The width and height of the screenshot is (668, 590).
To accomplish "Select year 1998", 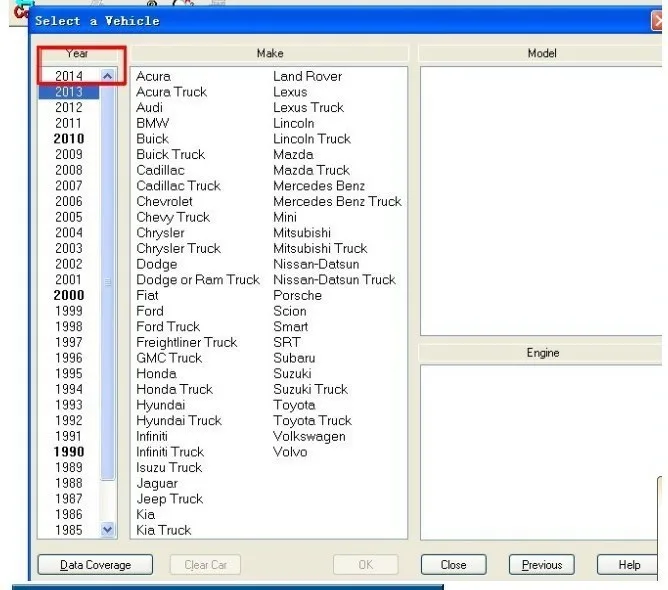I will click(x=69, y=326).
